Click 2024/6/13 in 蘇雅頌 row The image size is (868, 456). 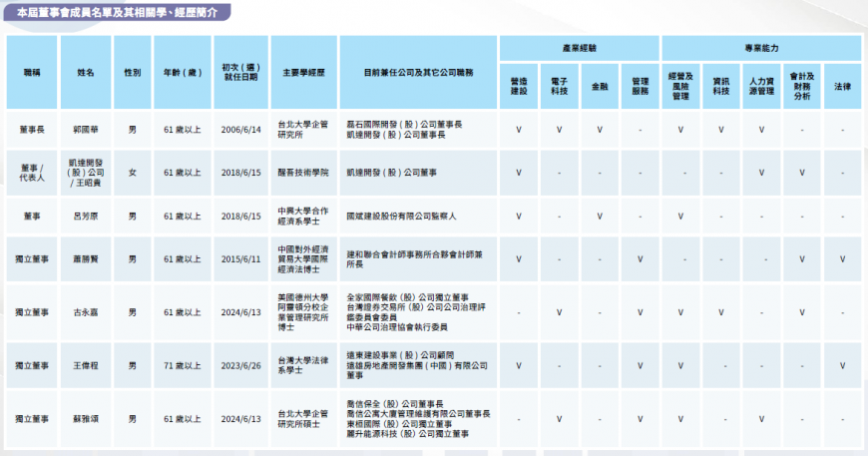[240, 419]
